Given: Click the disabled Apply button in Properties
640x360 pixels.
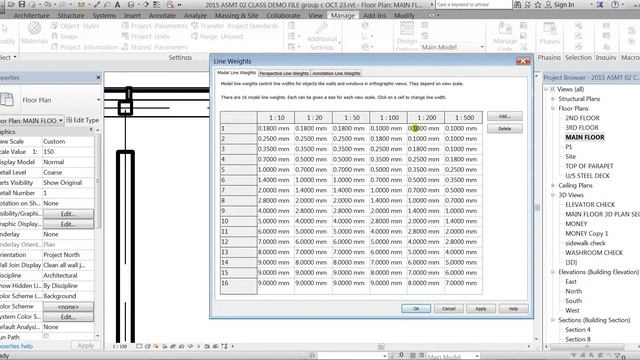Looking at the screenshot, I should pos(86,346).
